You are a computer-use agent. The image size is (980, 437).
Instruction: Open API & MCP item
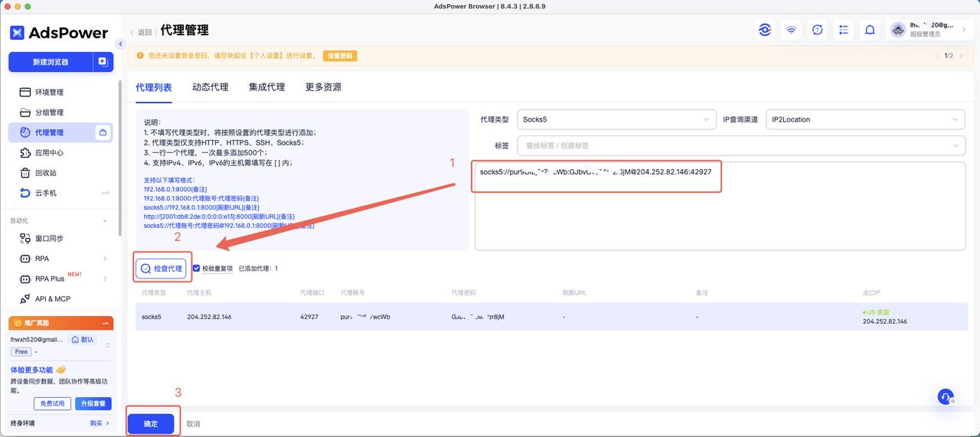click(52, 298)
